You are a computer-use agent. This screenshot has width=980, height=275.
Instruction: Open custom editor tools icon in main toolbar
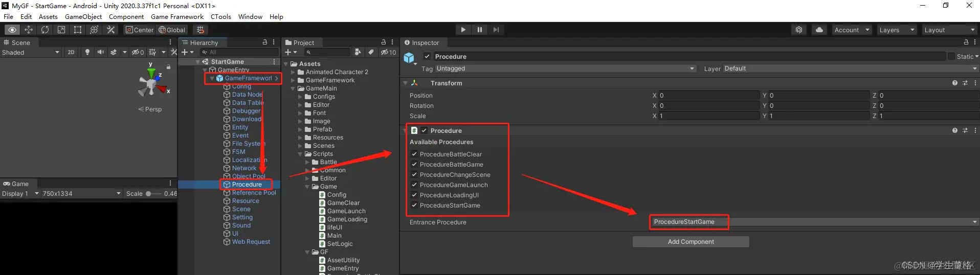(110, 30)
